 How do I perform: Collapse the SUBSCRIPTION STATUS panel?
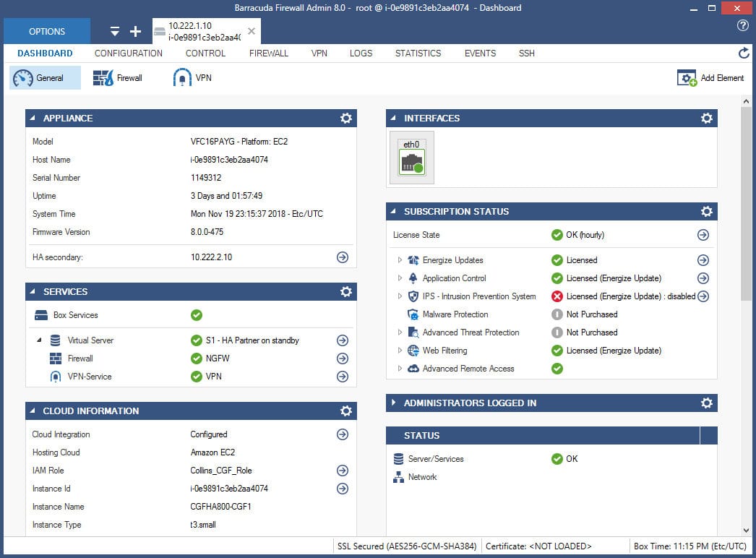pos(393,211)
